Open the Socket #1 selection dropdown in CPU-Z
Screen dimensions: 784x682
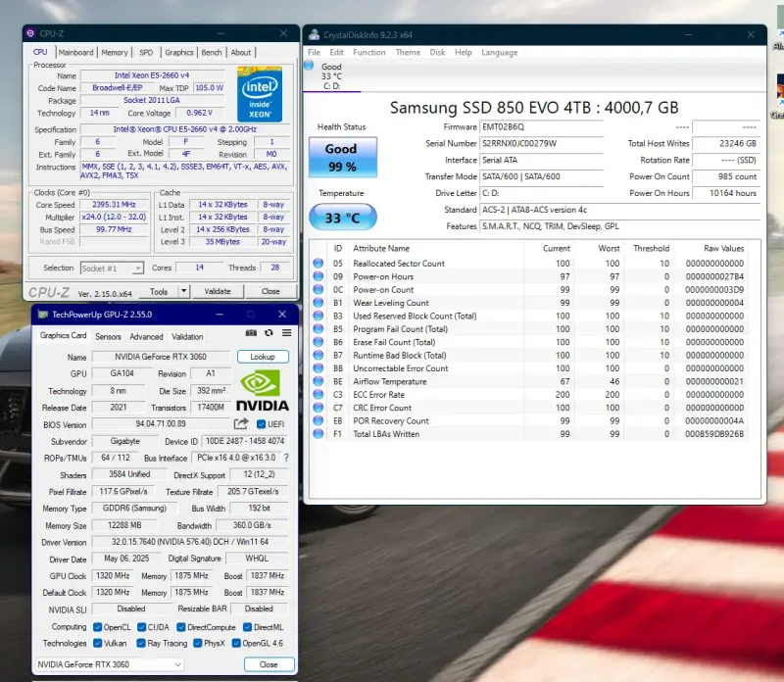(112, 268)
